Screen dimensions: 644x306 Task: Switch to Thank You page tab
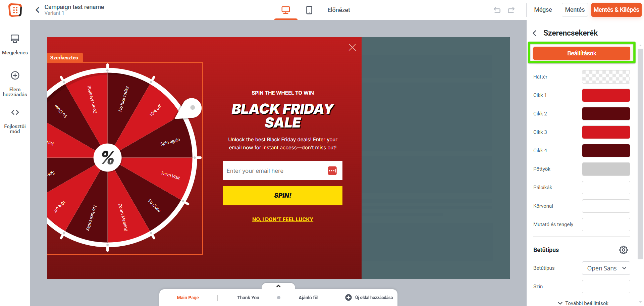(248, 298)
